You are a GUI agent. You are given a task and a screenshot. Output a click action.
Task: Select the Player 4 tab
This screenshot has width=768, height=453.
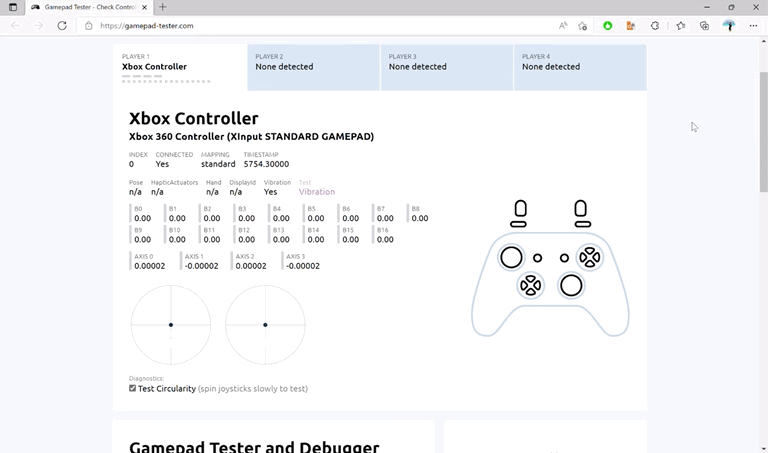pos(580,68)
